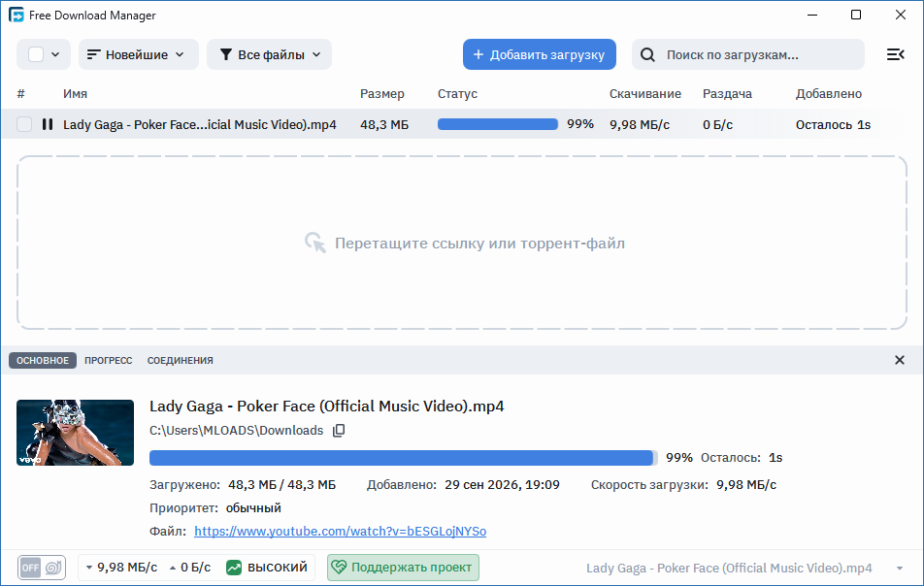Sort by Добавлено column header

click(829, 94)
